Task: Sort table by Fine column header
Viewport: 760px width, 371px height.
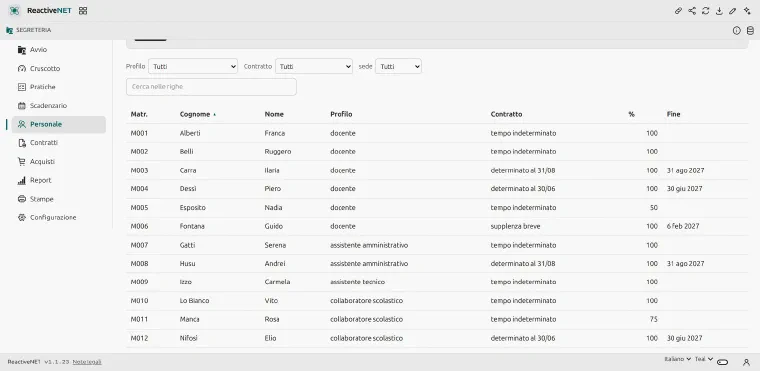Action: 673,114
